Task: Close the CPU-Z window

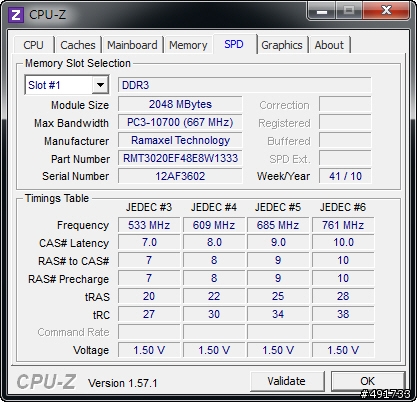Action: [x=386, y=11]
